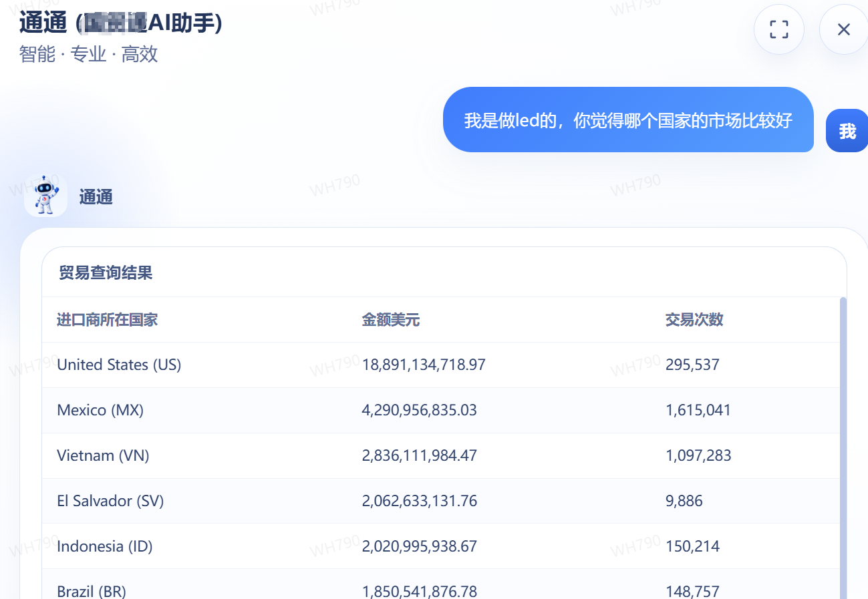The height and width of the screenshot is (599, 868).
Task: Click the amount 2,836,111,984.47
Action: point(420,455)
